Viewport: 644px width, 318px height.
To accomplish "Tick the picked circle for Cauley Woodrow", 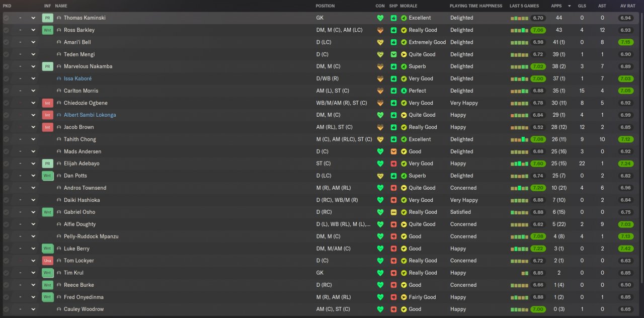I will (x=6, y=309).
